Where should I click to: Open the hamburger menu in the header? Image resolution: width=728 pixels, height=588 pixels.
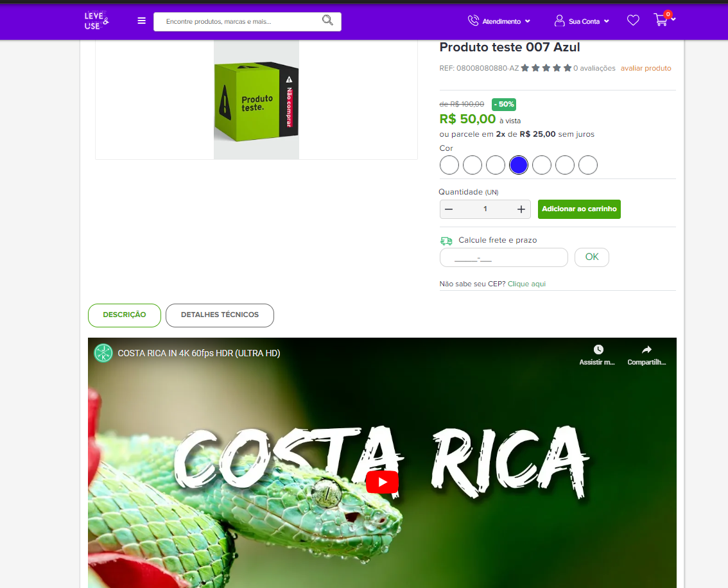[142, 21]
